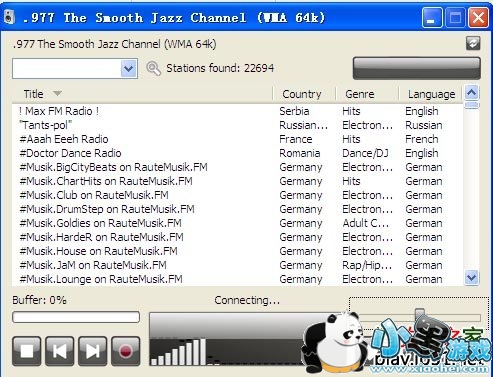Select station "#Aaah Eeeh Radio"
This screenshot has width=493, height=377.
click(x=237, y=139)
